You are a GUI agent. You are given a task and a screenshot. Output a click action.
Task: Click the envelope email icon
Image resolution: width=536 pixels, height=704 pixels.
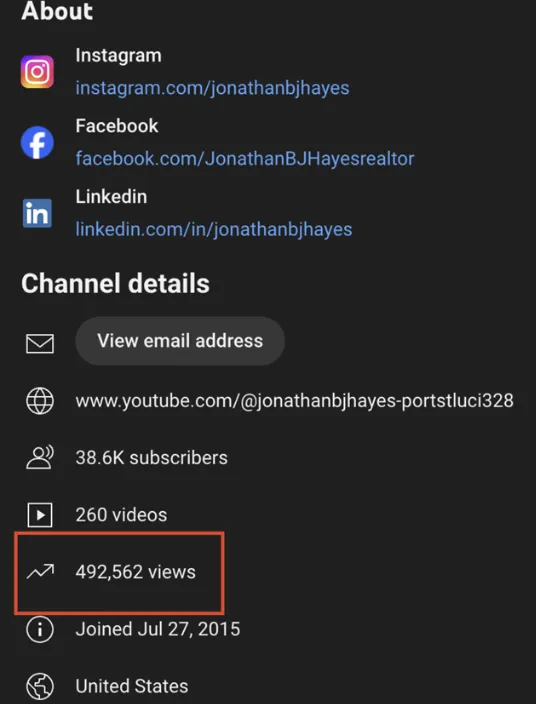40,343
